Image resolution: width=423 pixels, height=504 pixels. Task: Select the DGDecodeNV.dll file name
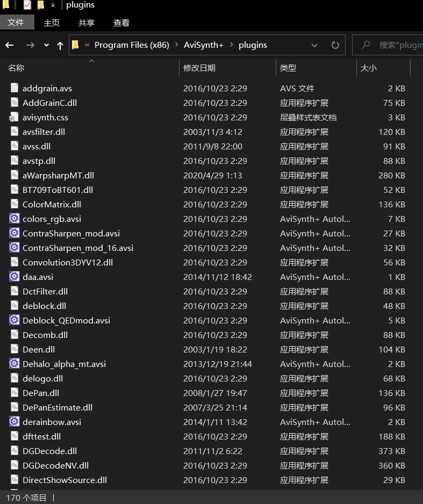click(55, 465)
